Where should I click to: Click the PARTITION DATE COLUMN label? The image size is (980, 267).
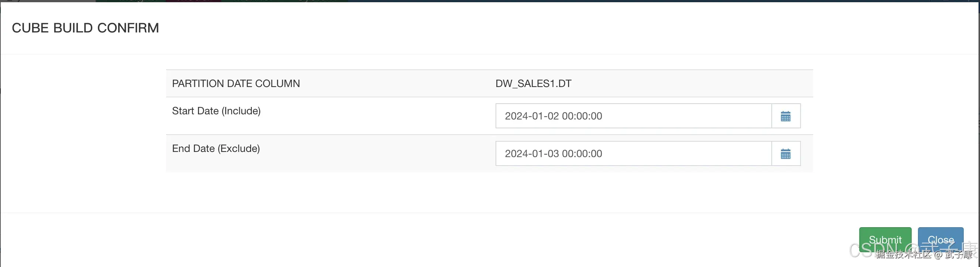[x=236, y=84]
